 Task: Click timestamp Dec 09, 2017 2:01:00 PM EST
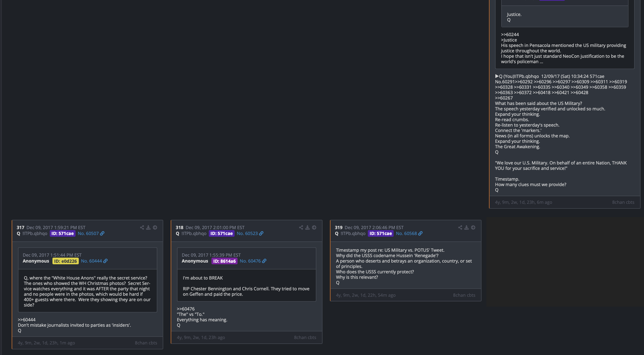(x=215, y=227)
